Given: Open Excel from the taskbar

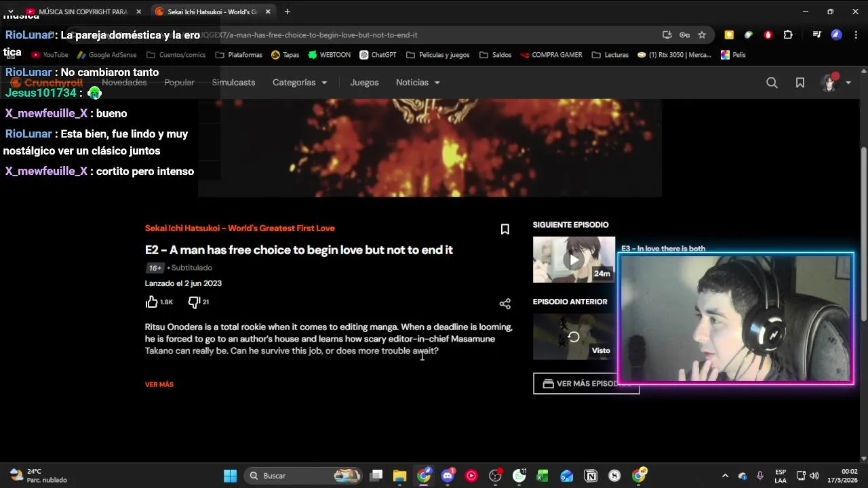Looking at the screenshot, I should (x=542, y=476).
